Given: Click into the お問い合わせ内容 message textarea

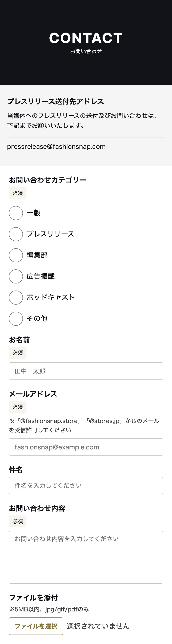Looking at the screenshot, I should coord(86,557).
